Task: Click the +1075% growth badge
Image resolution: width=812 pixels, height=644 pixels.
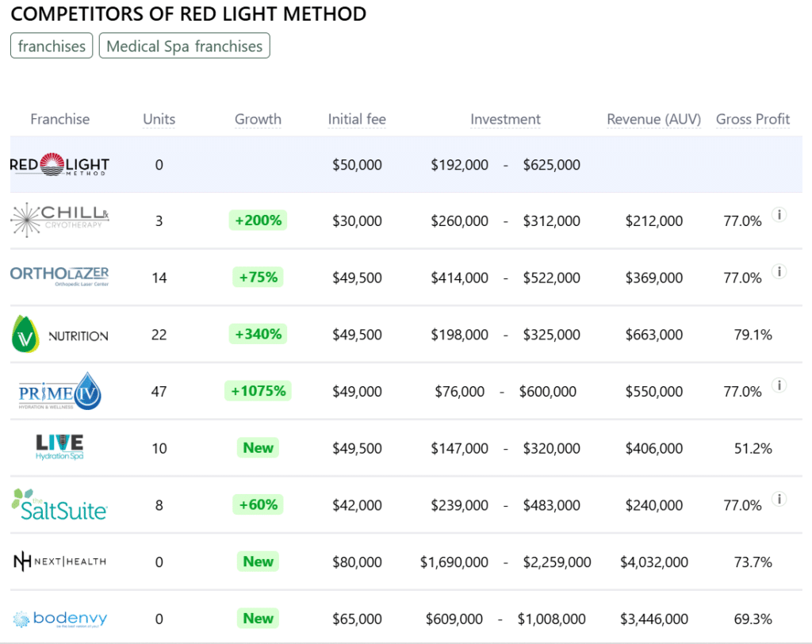Action: point(258,391)
